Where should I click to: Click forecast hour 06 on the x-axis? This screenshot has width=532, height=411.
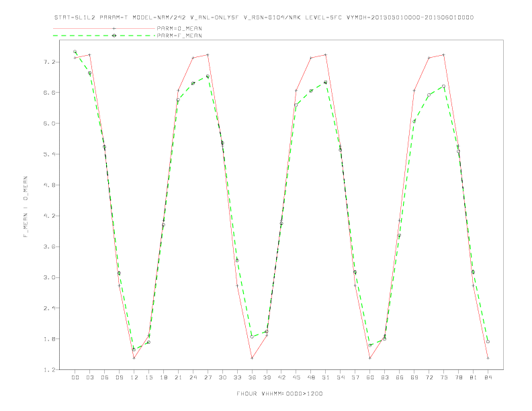[105, 377]
